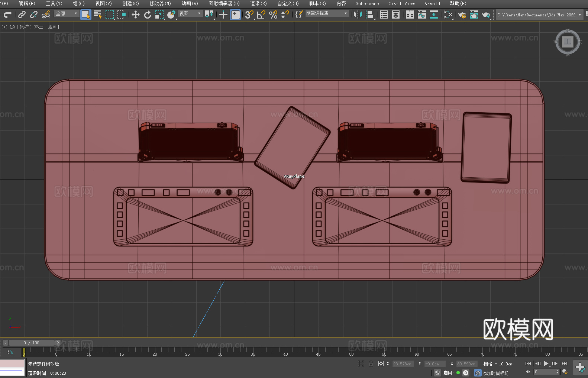Click the Redo arrow icon
The image size is (588, 378).
click(x=7, y=14)
